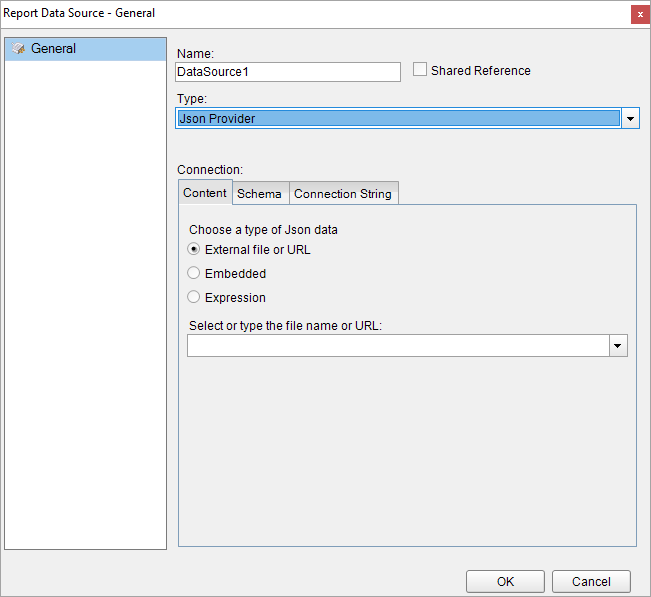The image size is (651, 597).
Task: Click the Name input field
Action: [x=288, y=72]
